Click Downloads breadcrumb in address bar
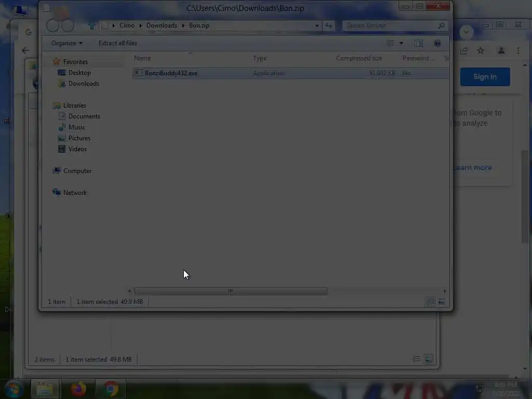The image size is (532, 399). coord(162,25)
